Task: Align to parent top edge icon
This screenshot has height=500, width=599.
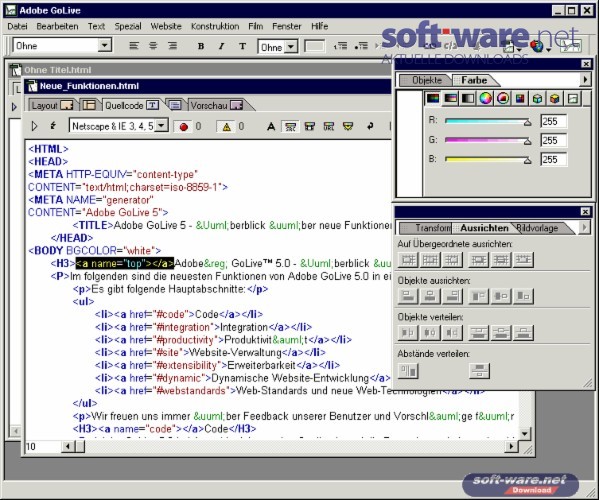Action: 479,260
